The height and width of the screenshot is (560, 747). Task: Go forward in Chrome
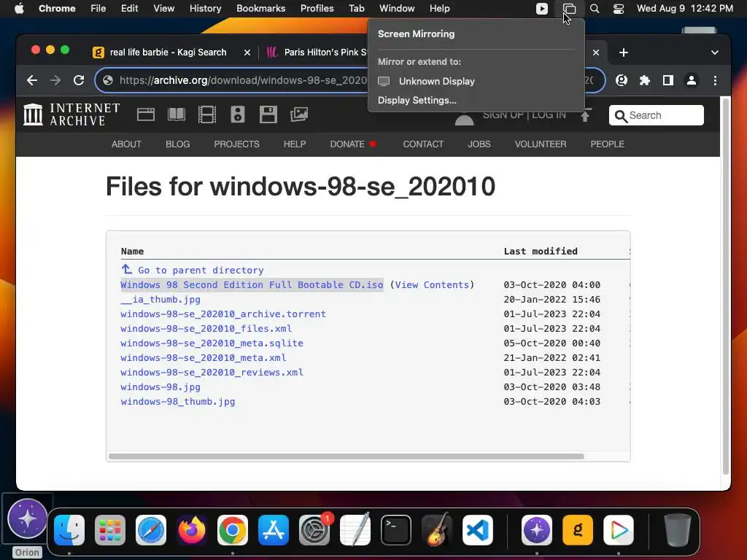pos(55,80)
